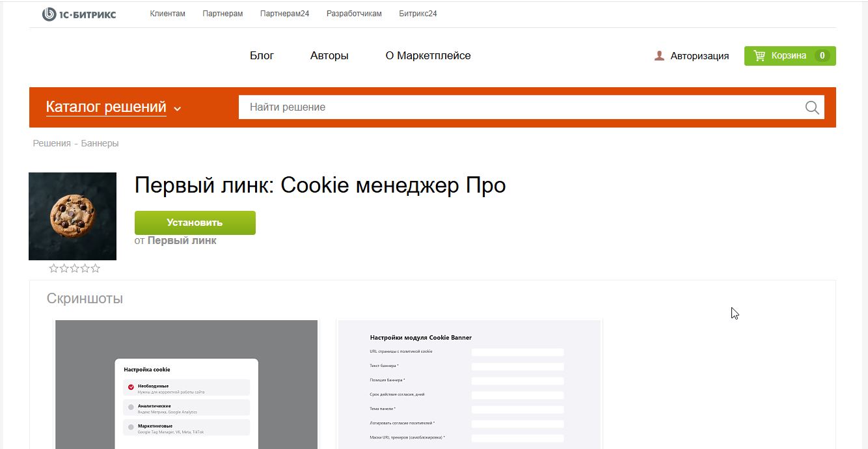The image size is (868, 449).
Task: Open the Настройка cookie screenshot
Action: [186, 384]
